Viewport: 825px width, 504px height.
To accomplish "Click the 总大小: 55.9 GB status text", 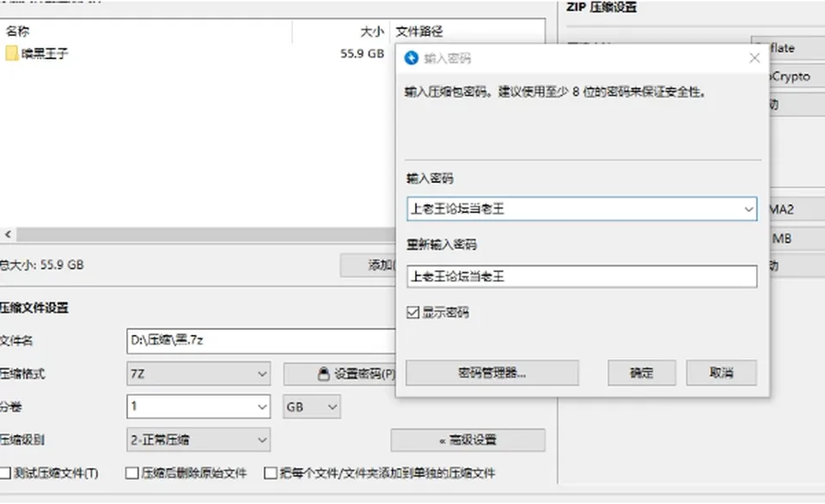I will pyautogui.click(x=41, y=264).
